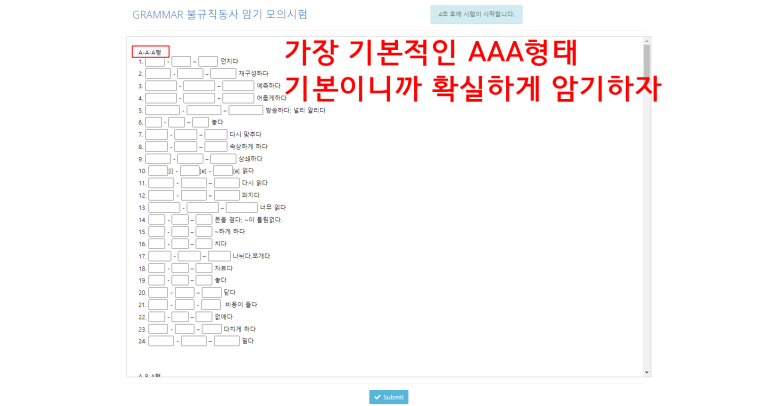Focus first input box of row 10

pos(158,171)
